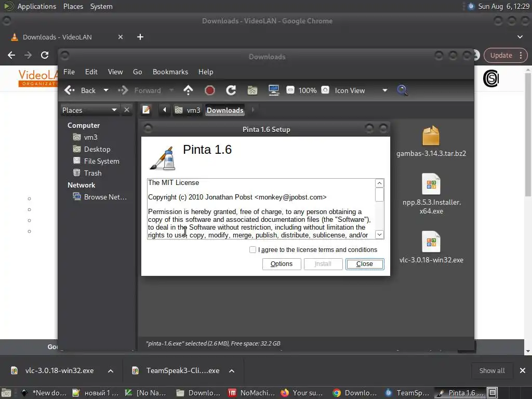The height and width of the screenshot is (399, 532).
Task: Select the gambas-3.14.3.tar.bz2 archive file
Action: [x=431, y=141]
